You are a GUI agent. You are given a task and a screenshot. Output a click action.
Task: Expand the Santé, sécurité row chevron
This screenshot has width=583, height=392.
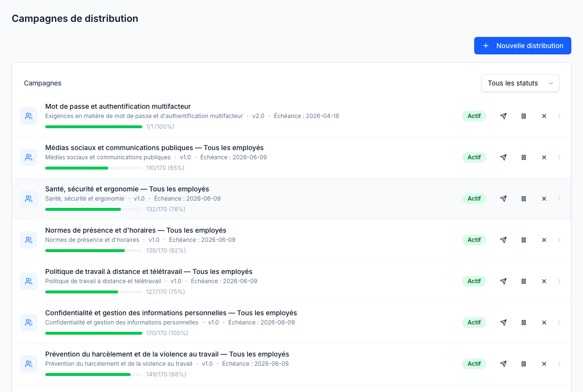pyautogui.click(x=559, y=199)
